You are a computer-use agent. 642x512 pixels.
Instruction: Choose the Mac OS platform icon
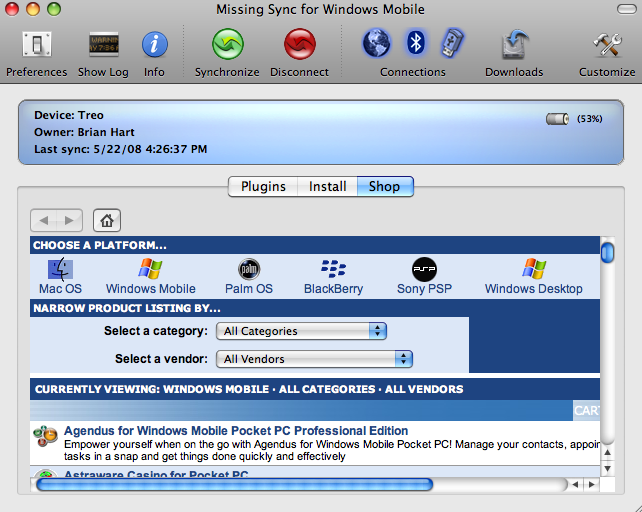click(60, 270)
